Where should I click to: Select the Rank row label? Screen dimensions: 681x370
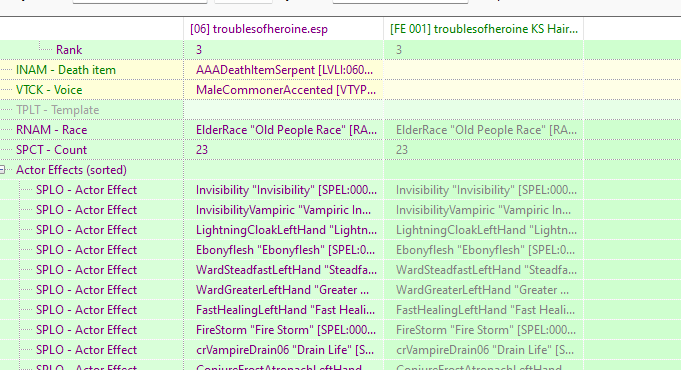point(69,50)
